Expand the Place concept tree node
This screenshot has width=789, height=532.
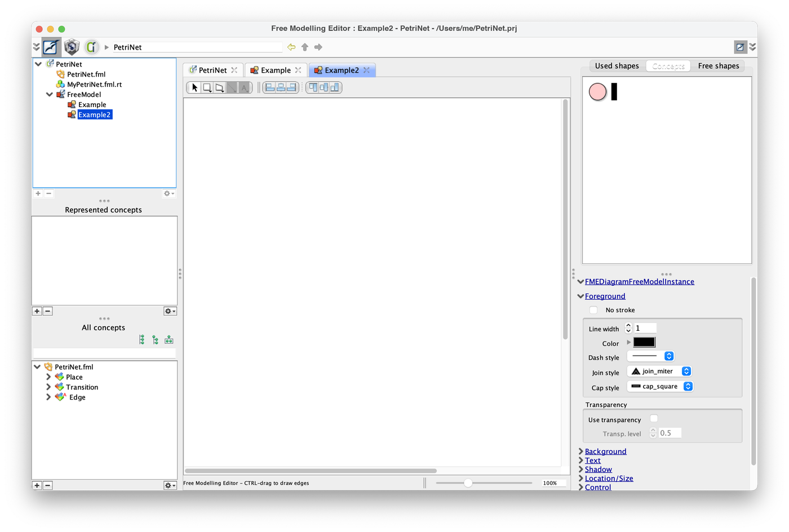48,377
